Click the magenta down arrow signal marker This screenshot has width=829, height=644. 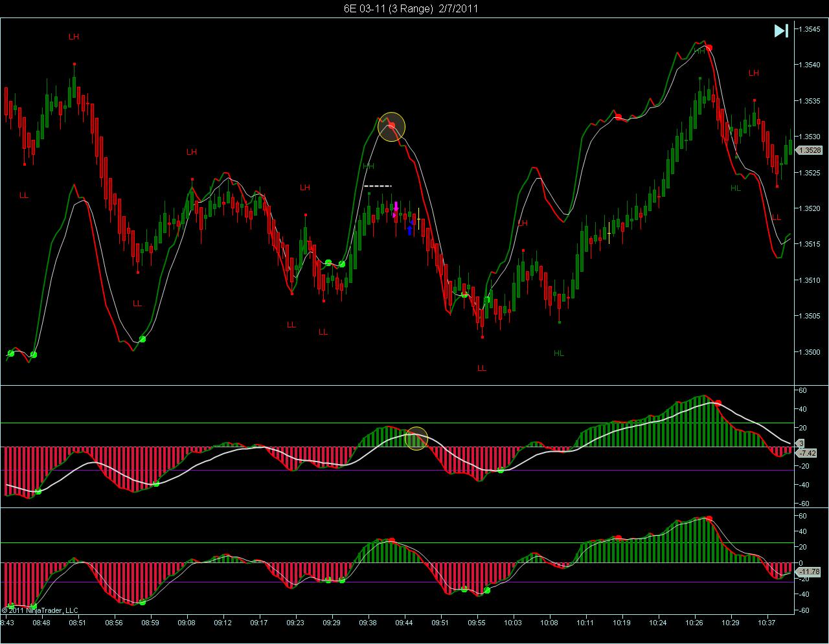(396, 206)
